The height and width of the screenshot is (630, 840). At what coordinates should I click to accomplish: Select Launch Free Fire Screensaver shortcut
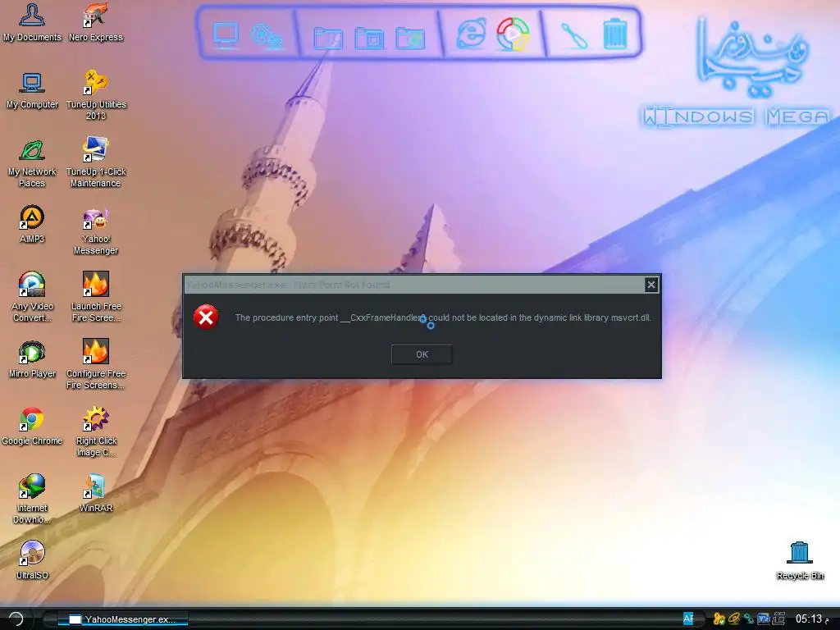tap(96, 297)
